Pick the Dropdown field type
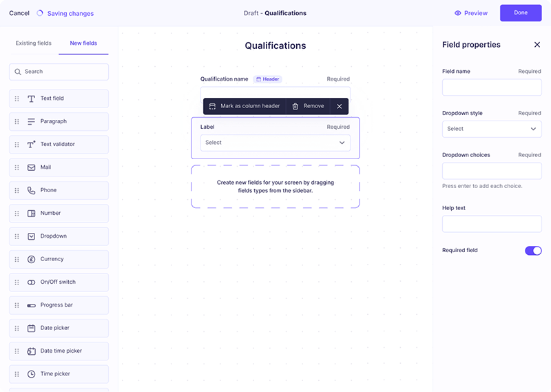Viewport: 551px width, 392px height. [x=59, y=236]
